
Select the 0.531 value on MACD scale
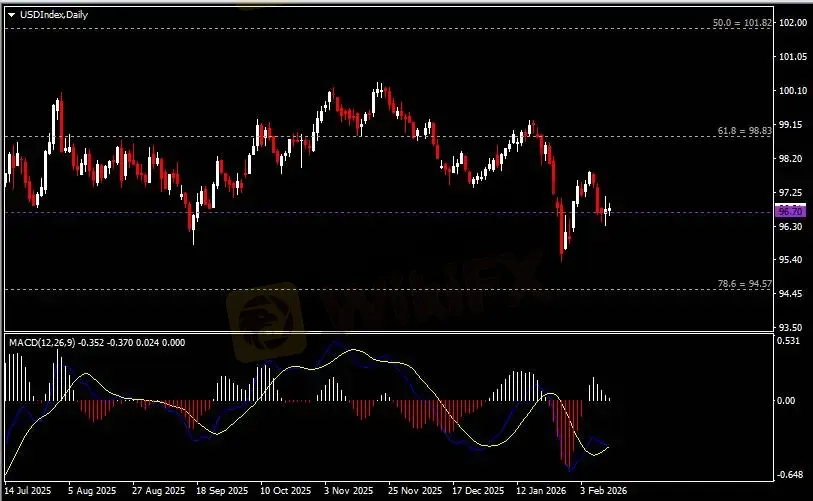tap(789, 341)
